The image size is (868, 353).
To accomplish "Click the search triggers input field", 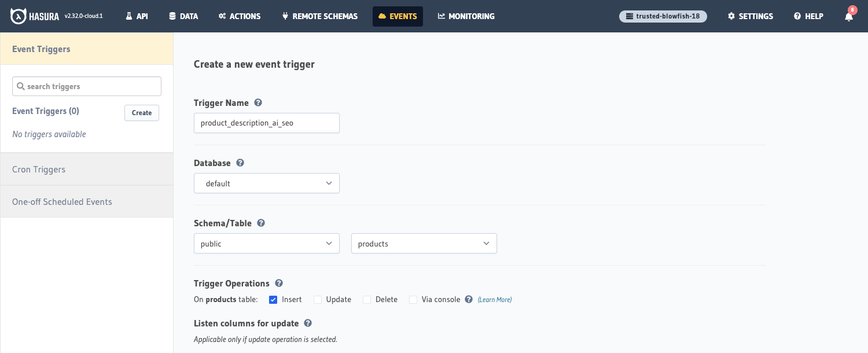I will point(86,86).
